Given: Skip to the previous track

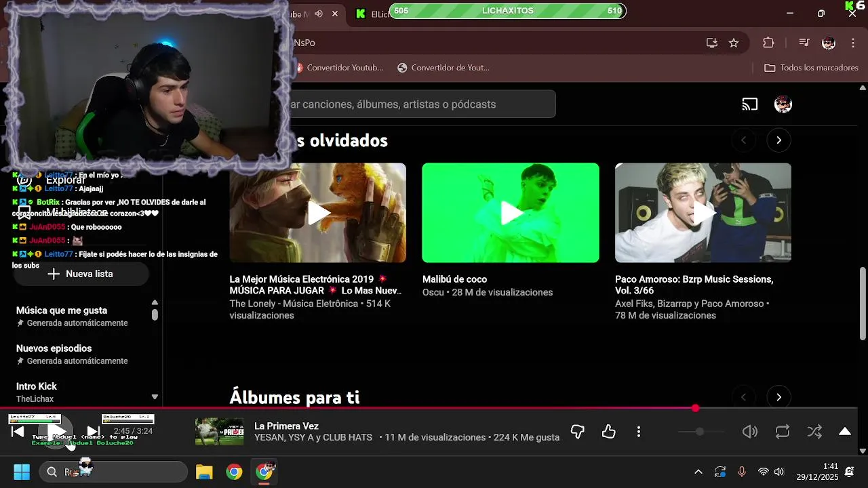Looking at the screenshot, I should pos(18,432).
